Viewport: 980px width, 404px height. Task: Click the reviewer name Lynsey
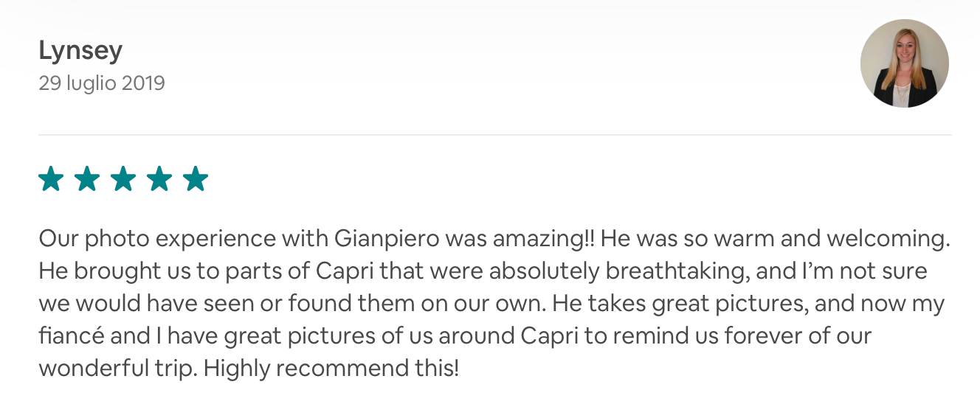pos(80,51)
